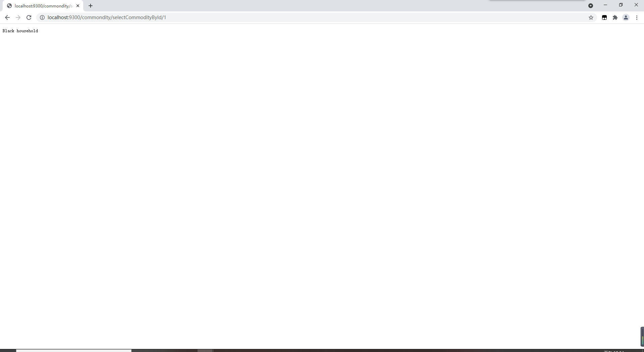Bookmark this page with the star icon

(x=591, y=17)
